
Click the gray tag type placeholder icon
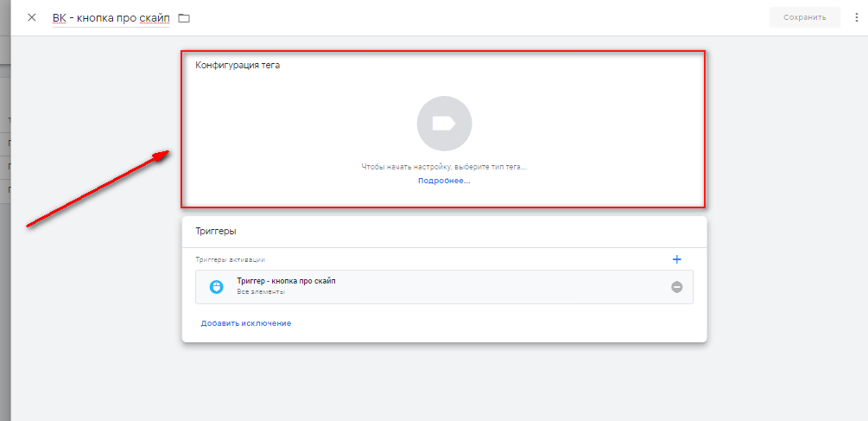[444, 124]
